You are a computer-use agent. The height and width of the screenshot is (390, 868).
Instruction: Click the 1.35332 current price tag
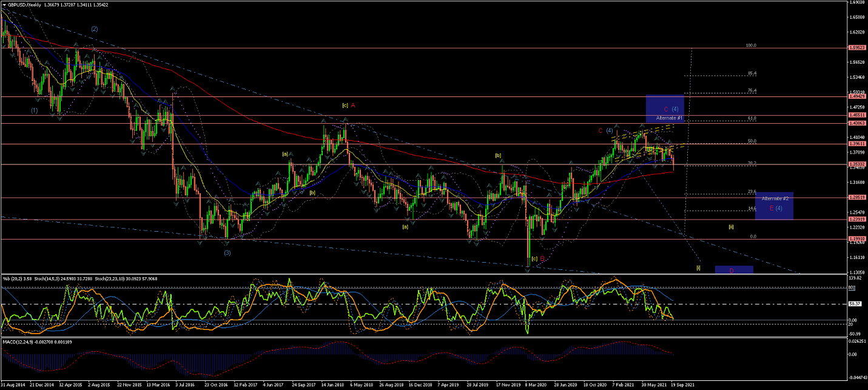click(856, 164)
